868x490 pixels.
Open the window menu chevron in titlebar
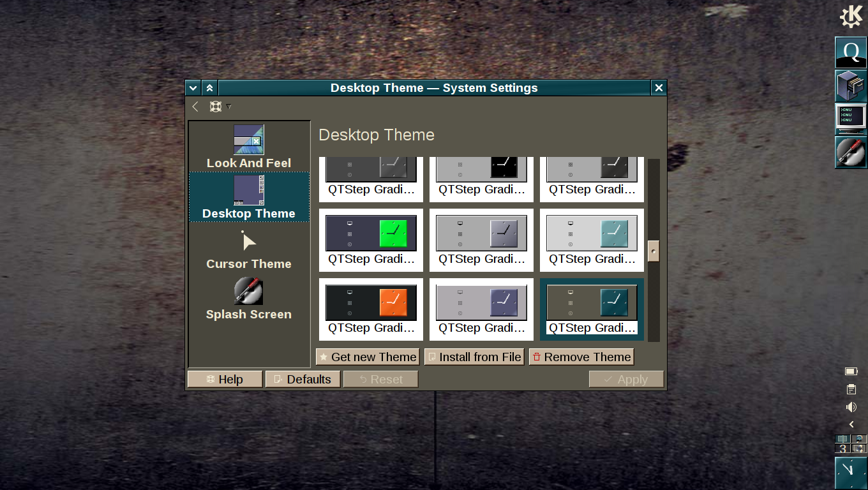tap(193, 88)
